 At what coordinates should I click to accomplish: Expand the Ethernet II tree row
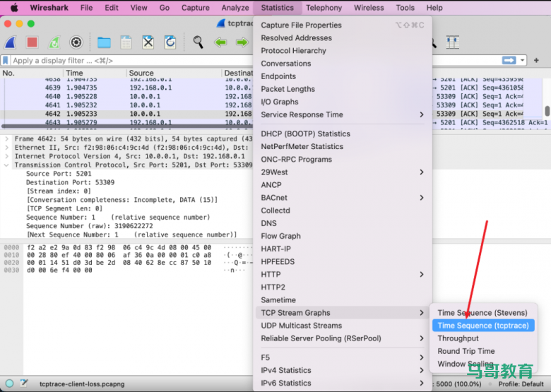point(7,148)
